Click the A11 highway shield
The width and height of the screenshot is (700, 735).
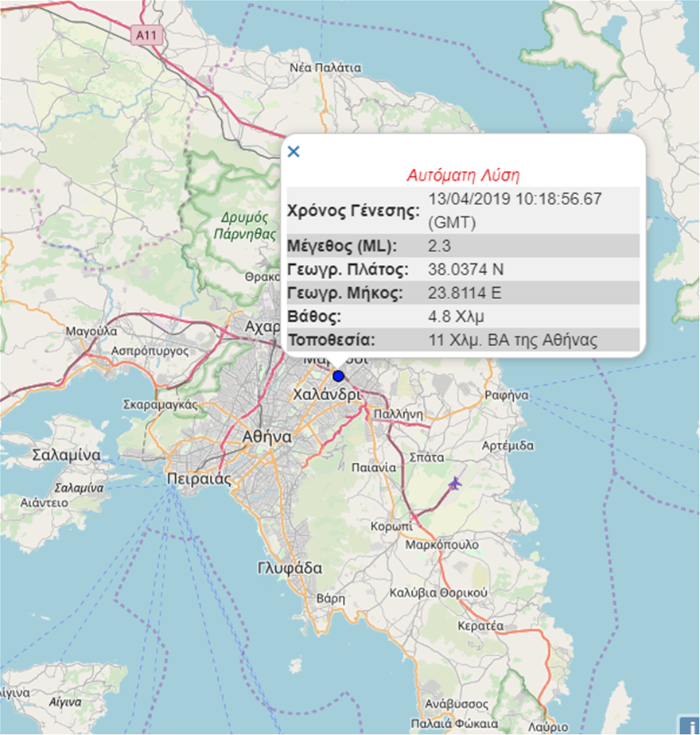pyautogui.click(x=146, y=35)
